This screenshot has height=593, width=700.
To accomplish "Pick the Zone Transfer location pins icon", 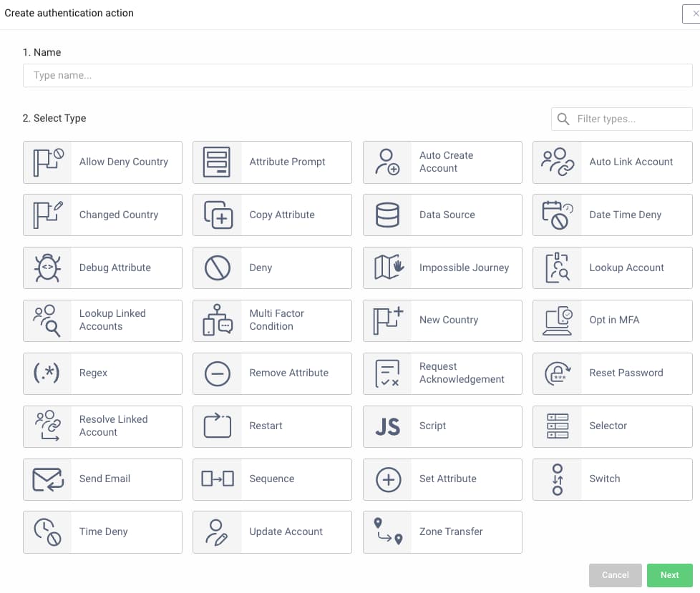I will [388, 532].
